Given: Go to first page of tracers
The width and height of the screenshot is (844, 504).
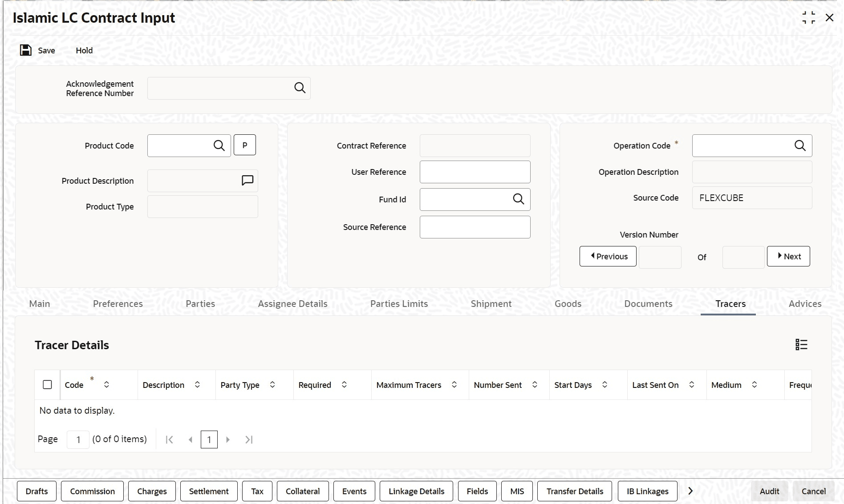Looking at the screenshot, I should coord(169,439).
